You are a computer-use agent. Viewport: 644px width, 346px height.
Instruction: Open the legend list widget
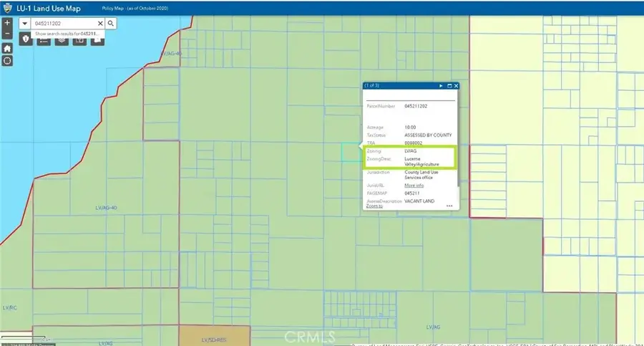(44, 40)
